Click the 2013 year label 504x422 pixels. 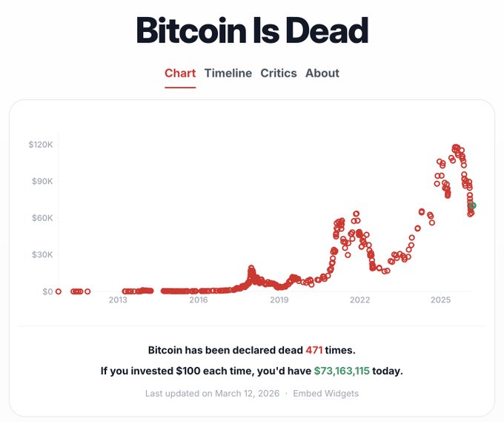click(118, 300)
